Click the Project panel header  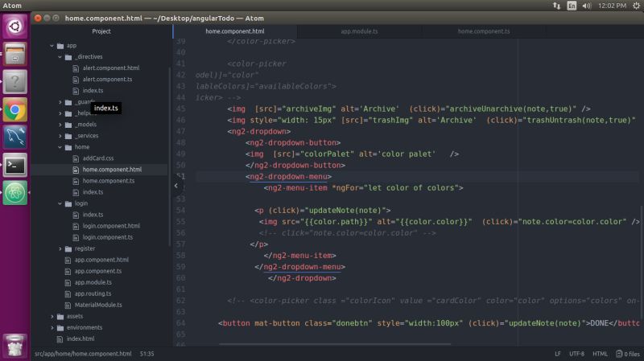pyautogui.click(x=101, y=31)
